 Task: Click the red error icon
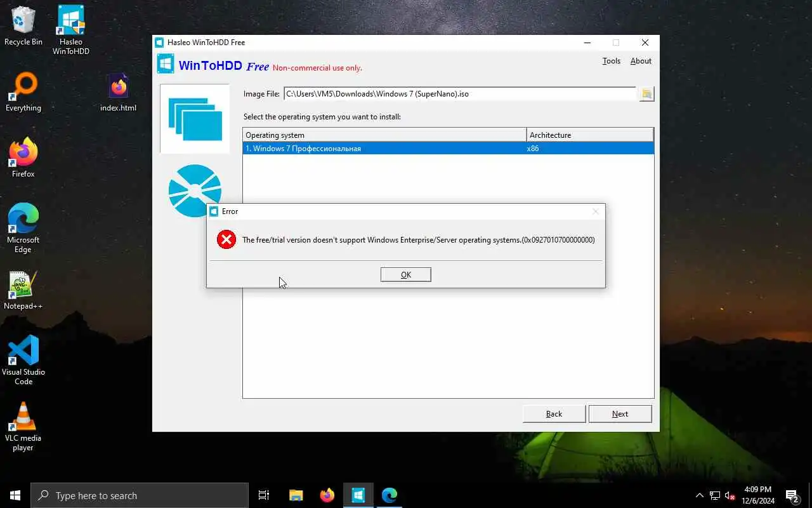226,239
